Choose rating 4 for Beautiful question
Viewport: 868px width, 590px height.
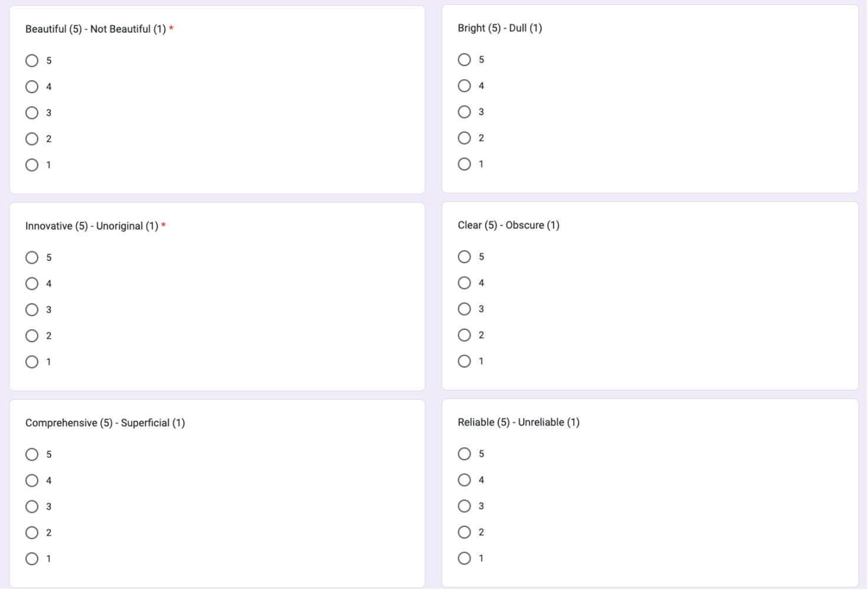pos(32,87)
